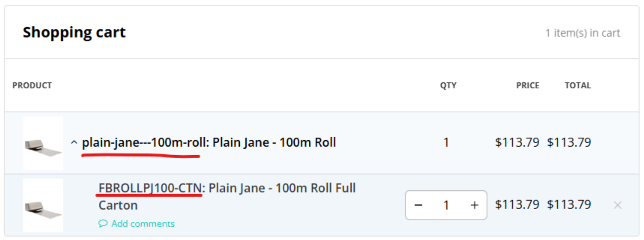Image resolution: width=644 pixels, height=240 pixels.
Task: Click the quantity input field
Action: click(446, 205)
